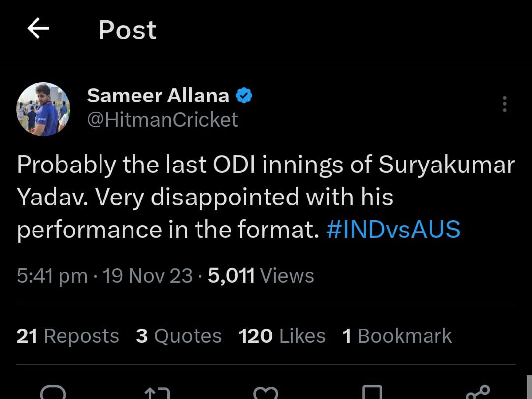532x399 pixels.
Task: Open the #INDvsAUS hashtag
Action: click(x=393, y=230)
